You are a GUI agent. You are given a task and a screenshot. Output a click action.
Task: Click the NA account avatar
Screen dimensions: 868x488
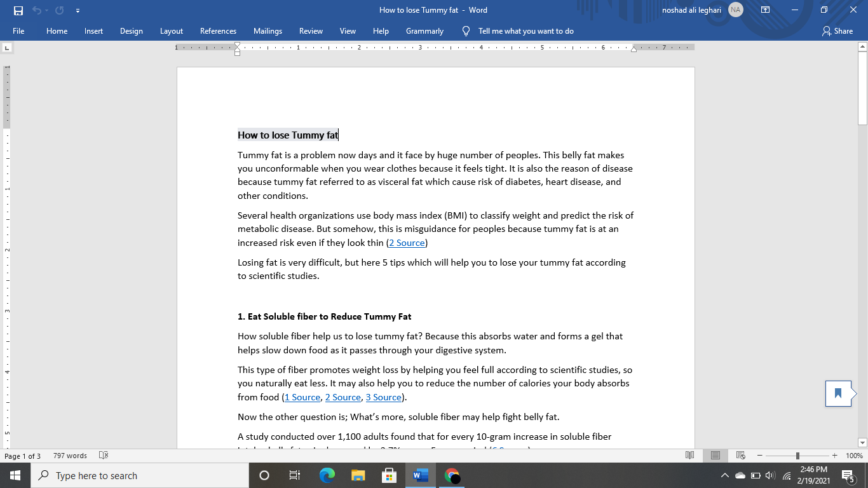tap(735, 10)
